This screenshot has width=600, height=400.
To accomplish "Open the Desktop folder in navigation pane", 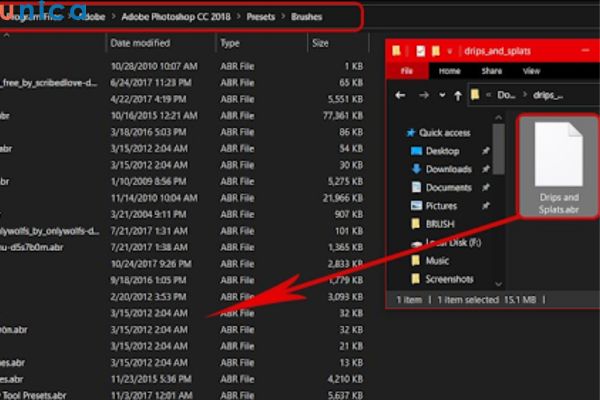I will click(442, 151).
